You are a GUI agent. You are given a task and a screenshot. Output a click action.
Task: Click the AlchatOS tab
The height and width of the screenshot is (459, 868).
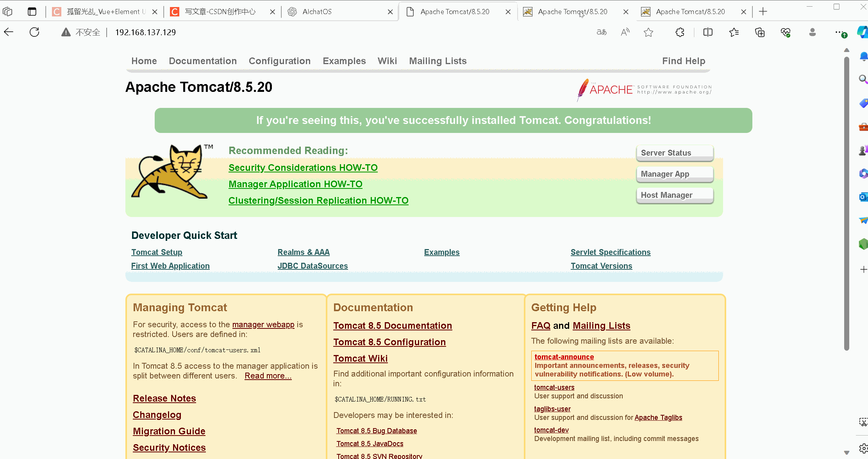coord(340,11)
